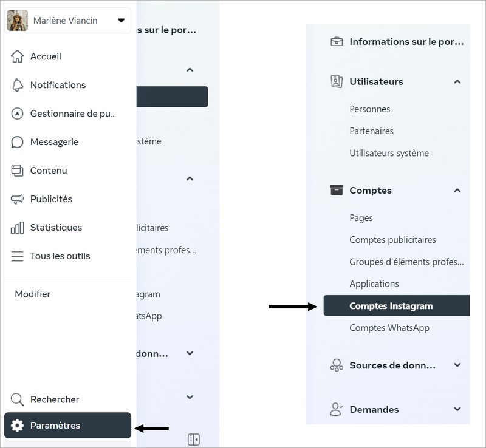This screenshot has height=448, width=486.
Task: Collapse the Utilisateurs section
Action: pyautogui.click(x=457, y=81)
